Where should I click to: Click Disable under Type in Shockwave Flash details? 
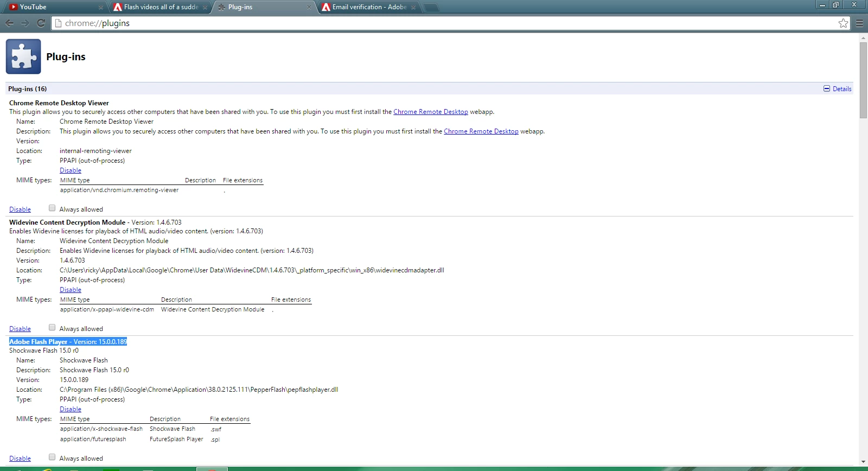pyautogui.click(x=71, y=409)
